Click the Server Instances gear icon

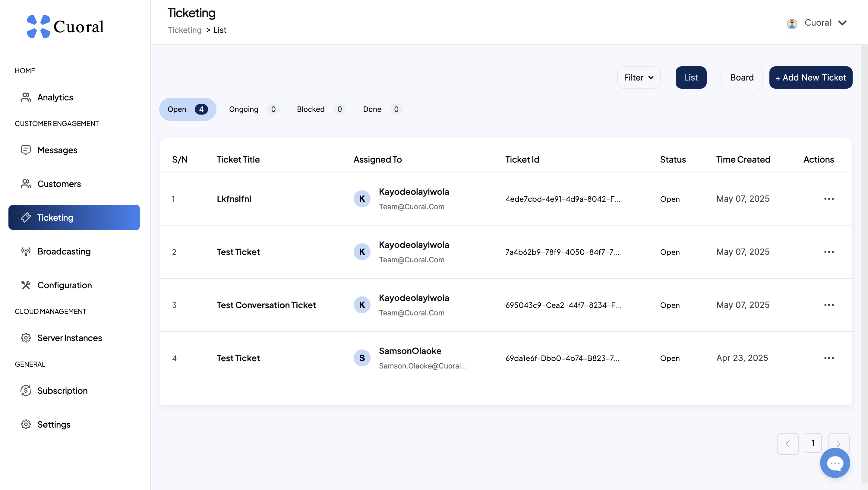coord(26,338)
